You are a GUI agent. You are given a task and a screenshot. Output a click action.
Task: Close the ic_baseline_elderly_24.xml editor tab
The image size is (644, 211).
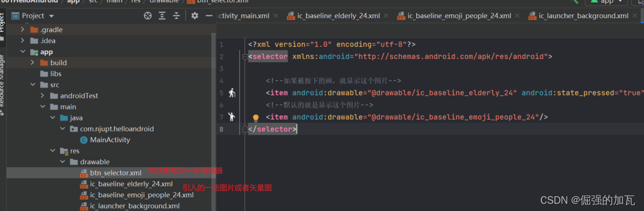coord(386,16)
